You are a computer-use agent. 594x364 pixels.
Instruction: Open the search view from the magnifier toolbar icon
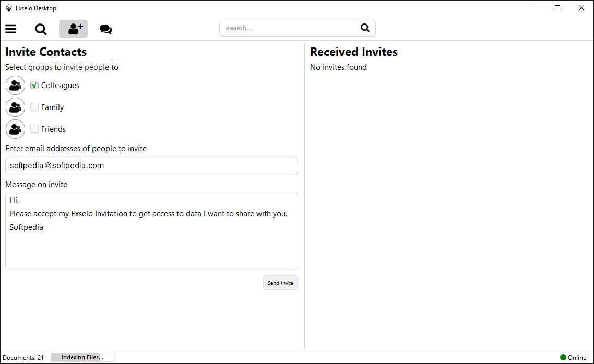(41, 29)
